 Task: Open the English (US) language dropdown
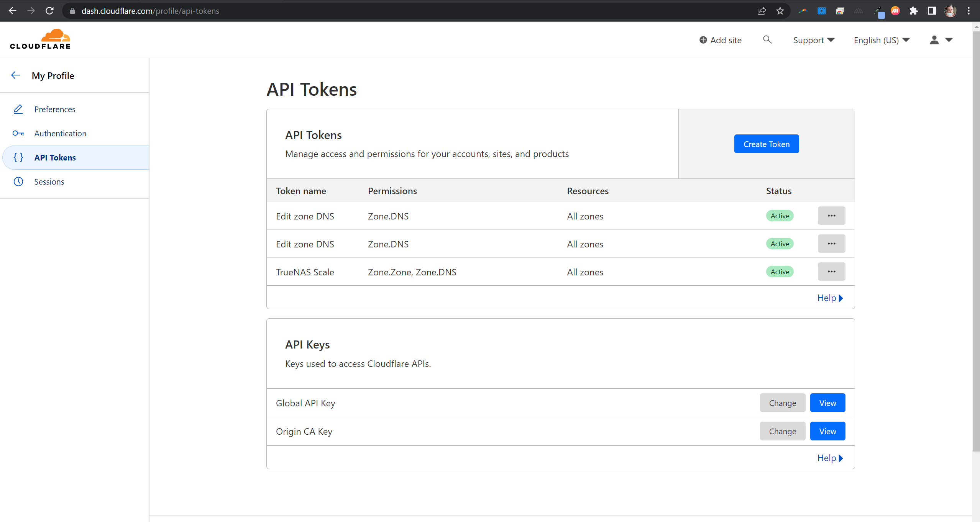tap(881, 40)
